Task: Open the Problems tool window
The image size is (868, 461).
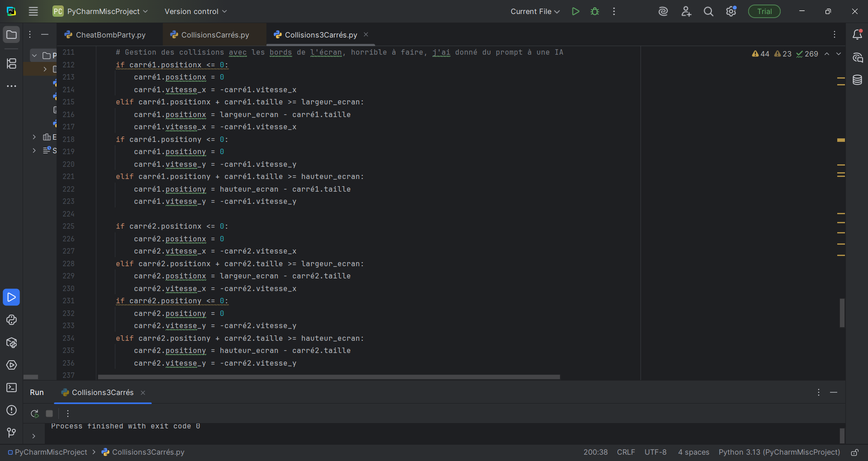Action: (11, 410)
